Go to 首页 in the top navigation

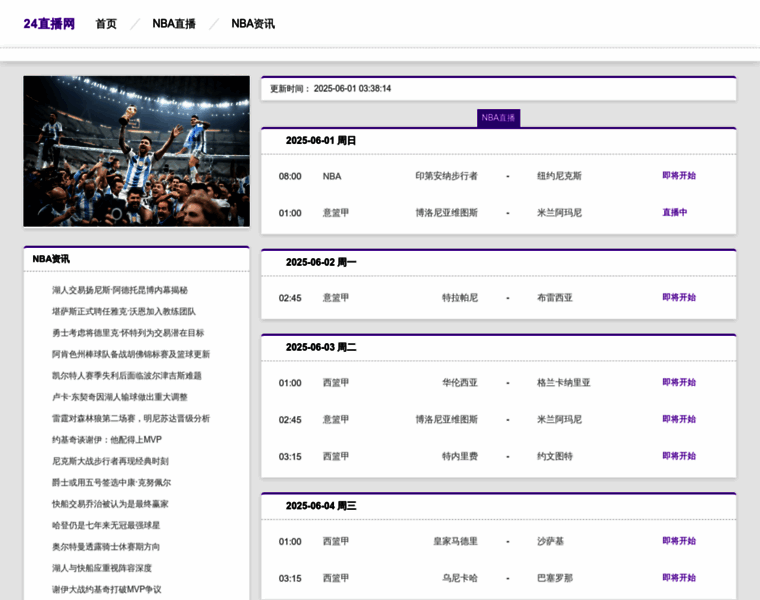[x=106, y=24]
